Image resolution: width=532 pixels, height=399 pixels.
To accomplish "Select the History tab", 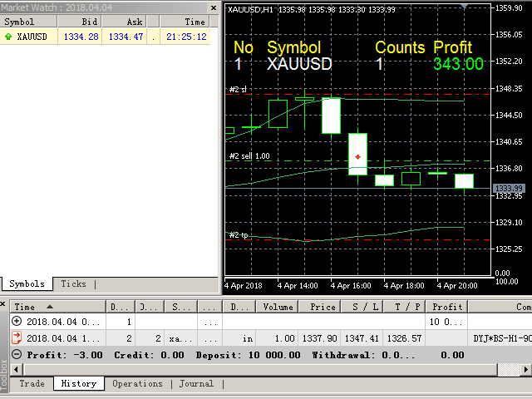I will click(79, 383).
